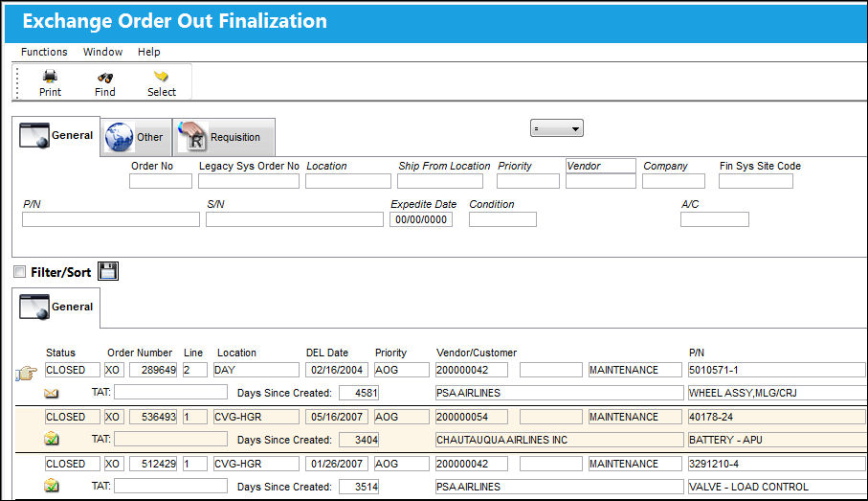The image size is (868, 501).
Task: Click the Company search field
Action: coord(674,181)
